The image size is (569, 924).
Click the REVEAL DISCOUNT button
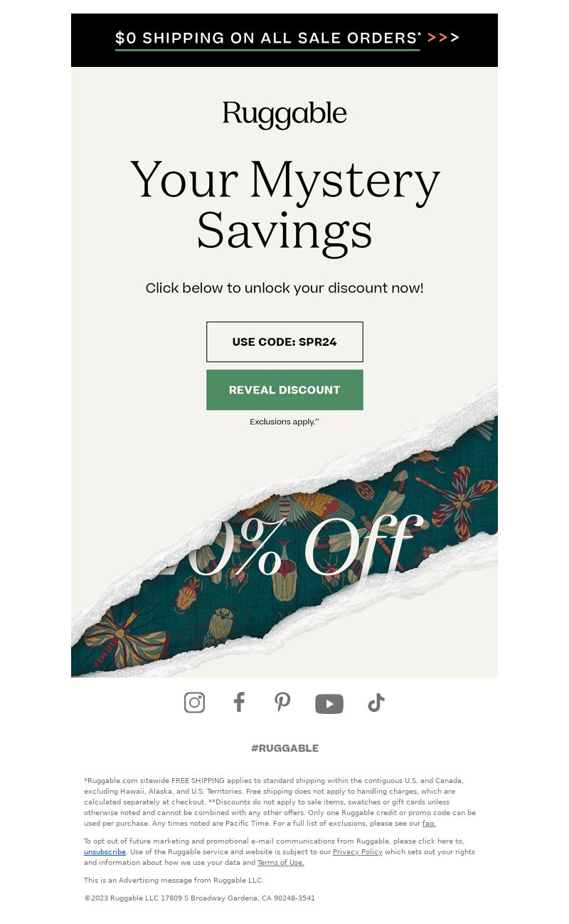[x=284, y=390]
